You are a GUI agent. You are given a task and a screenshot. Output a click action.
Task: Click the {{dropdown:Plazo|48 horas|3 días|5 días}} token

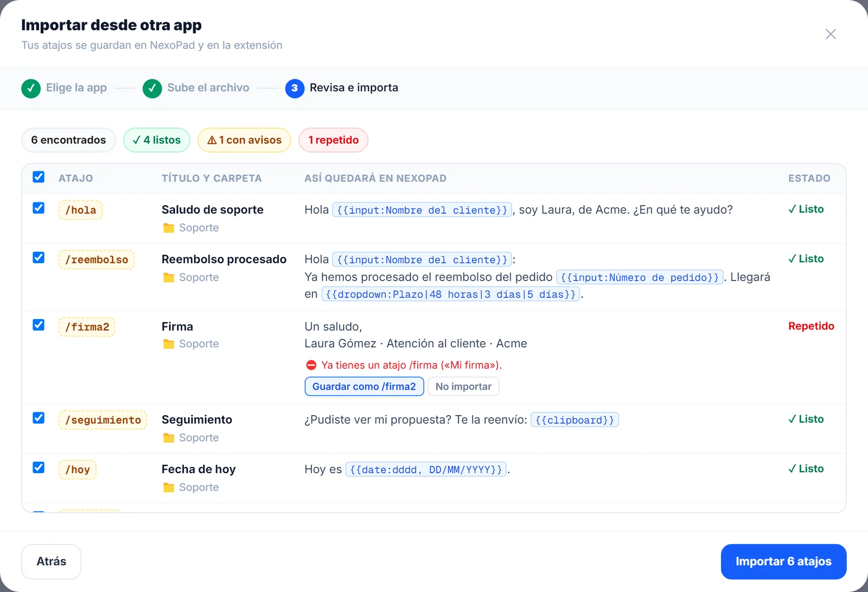click(x=451, y=294)
